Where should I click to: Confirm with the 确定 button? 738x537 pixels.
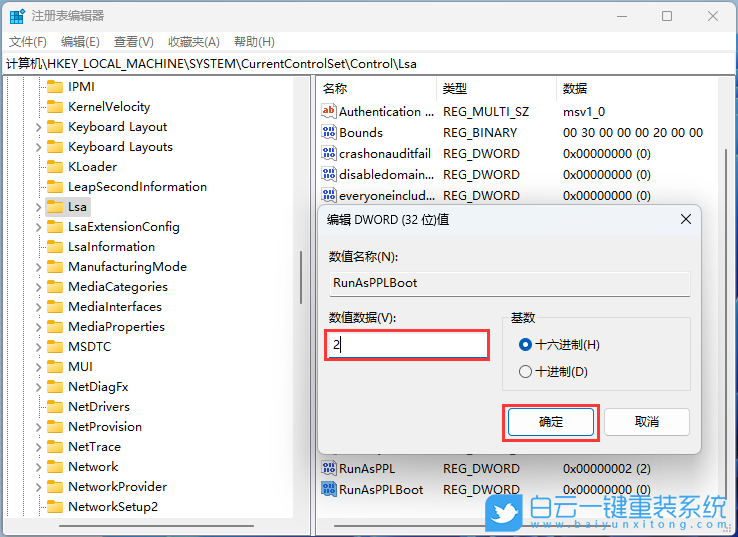[x=551, y=422]
